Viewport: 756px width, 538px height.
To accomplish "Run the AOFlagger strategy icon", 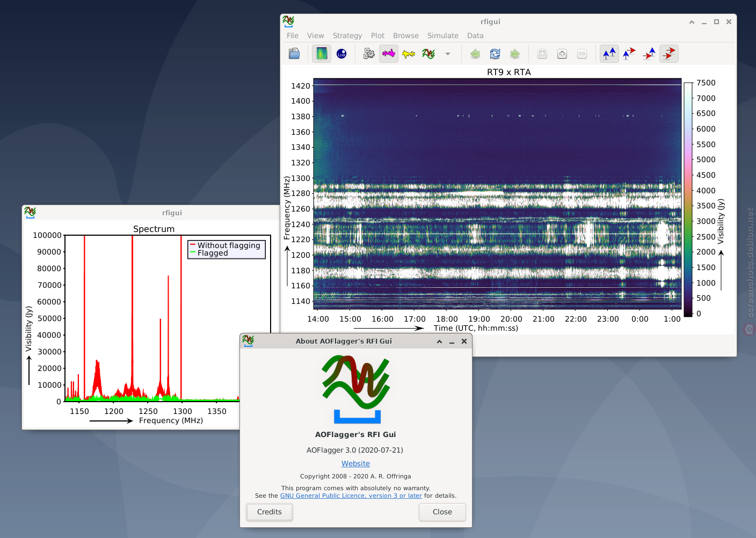I will click(428, 54).
